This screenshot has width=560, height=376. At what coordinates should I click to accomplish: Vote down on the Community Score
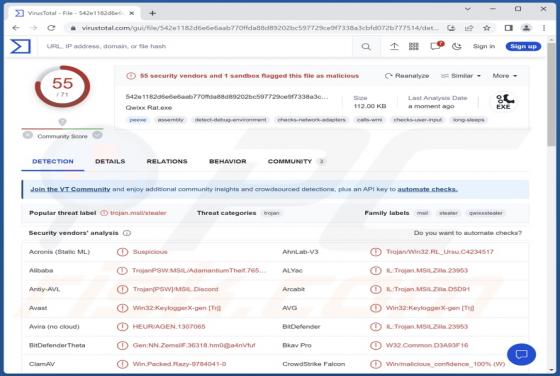tap(28, 135)
